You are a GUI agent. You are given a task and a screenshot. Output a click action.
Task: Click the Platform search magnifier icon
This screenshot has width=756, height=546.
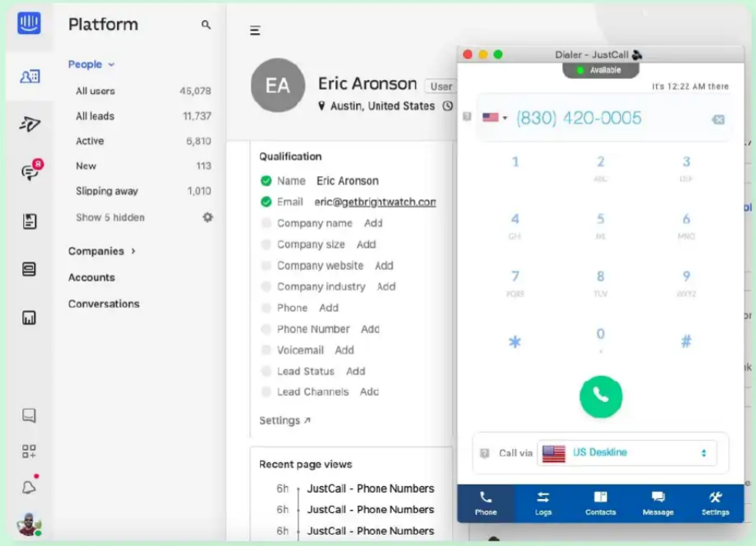click(206, 25)
